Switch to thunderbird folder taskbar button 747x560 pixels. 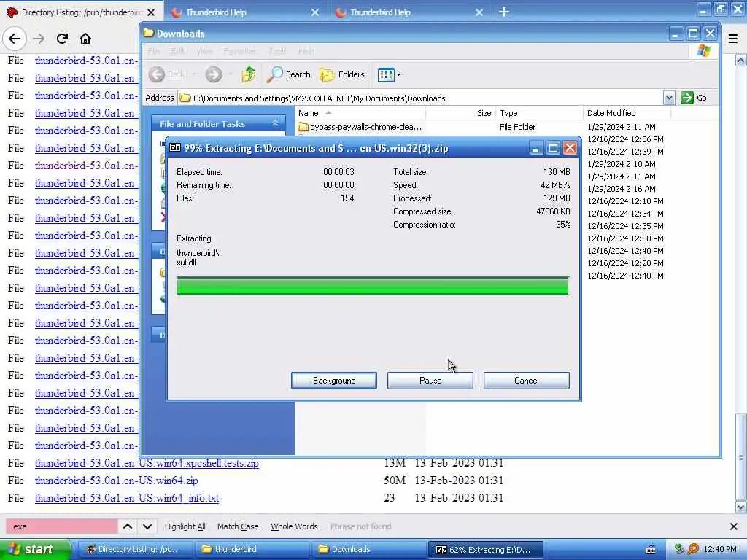click(x=252, y=549)
